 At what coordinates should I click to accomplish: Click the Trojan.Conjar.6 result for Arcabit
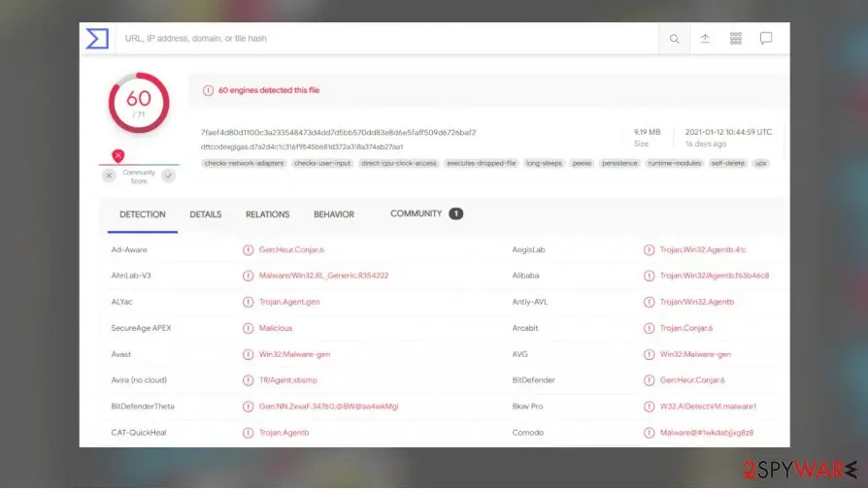coord(685,328)
